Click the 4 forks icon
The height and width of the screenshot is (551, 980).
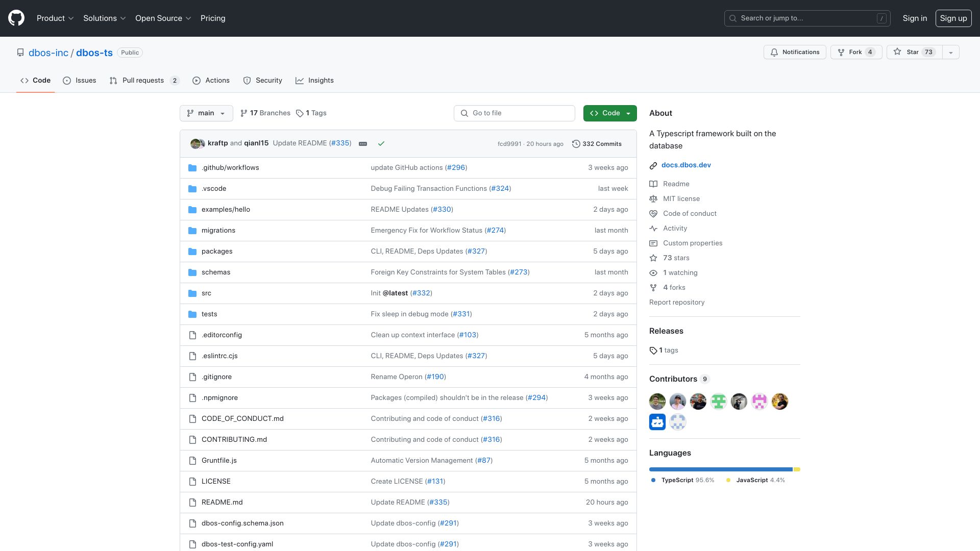point(653,288)
